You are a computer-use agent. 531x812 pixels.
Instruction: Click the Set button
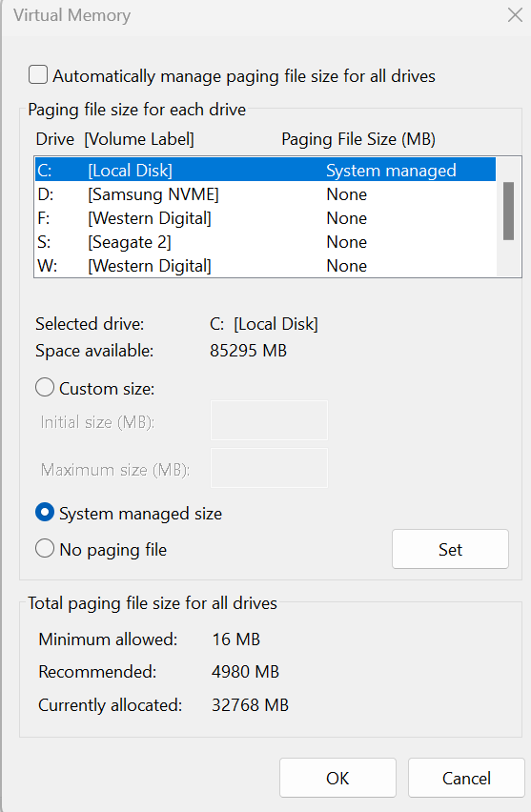click(x=450, y=549)
